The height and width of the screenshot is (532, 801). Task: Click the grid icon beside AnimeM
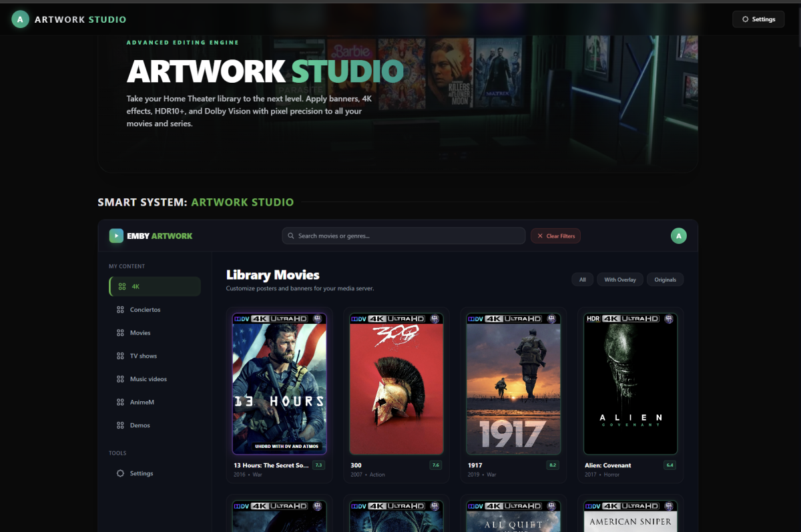click(x=120, y=402)
